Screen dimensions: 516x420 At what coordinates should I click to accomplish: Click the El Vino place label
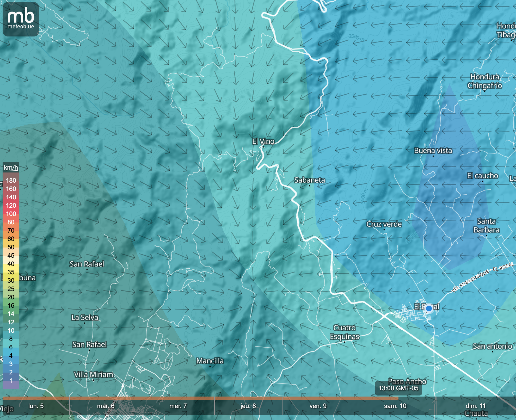coord(263,141)
